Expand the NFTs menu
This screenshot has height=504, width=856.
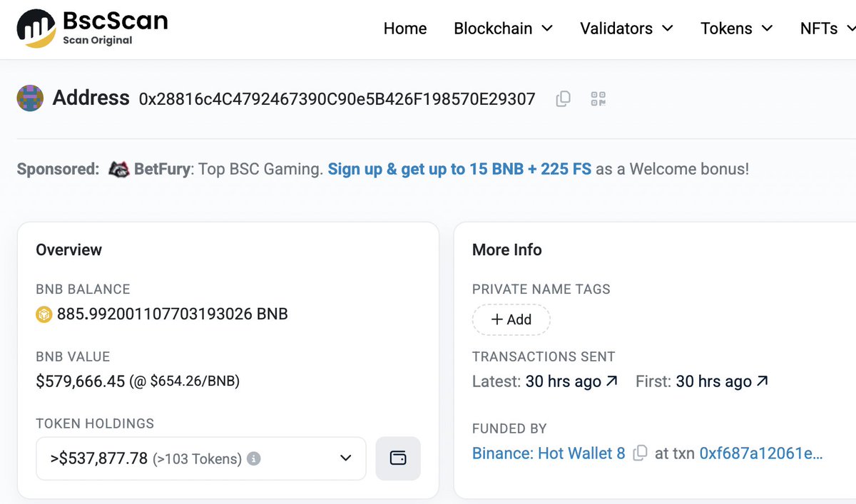[827, 29]
